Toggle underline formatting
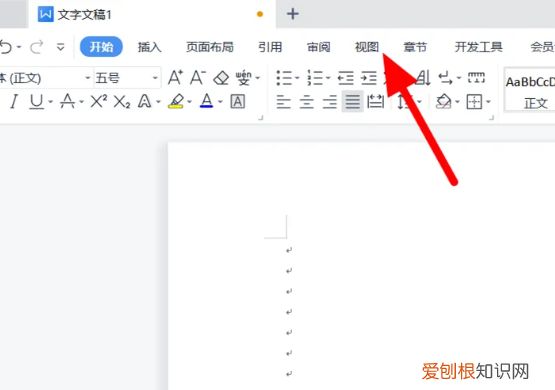The width and height of the screenshot is (555, 390). [36, 102]
